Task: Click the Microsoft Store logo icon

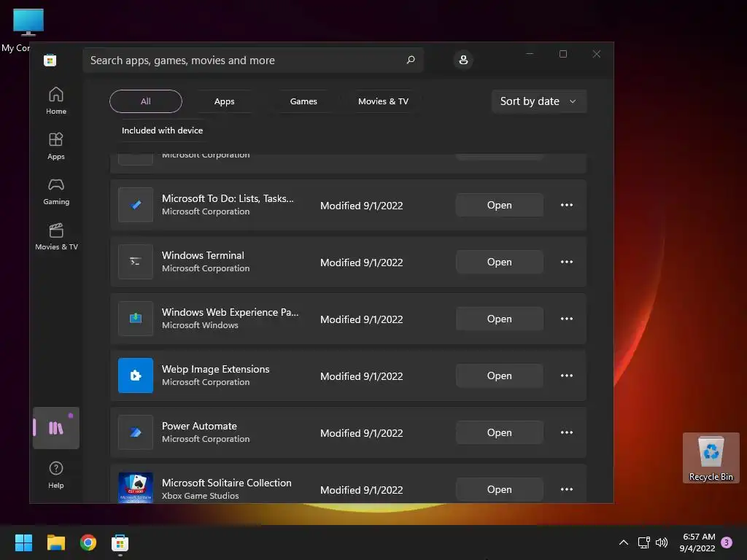Action: pos(50,60)
